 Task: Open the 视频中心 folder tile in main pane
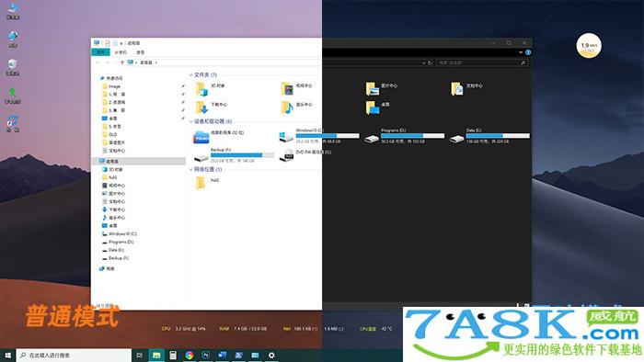click(296, 88)
